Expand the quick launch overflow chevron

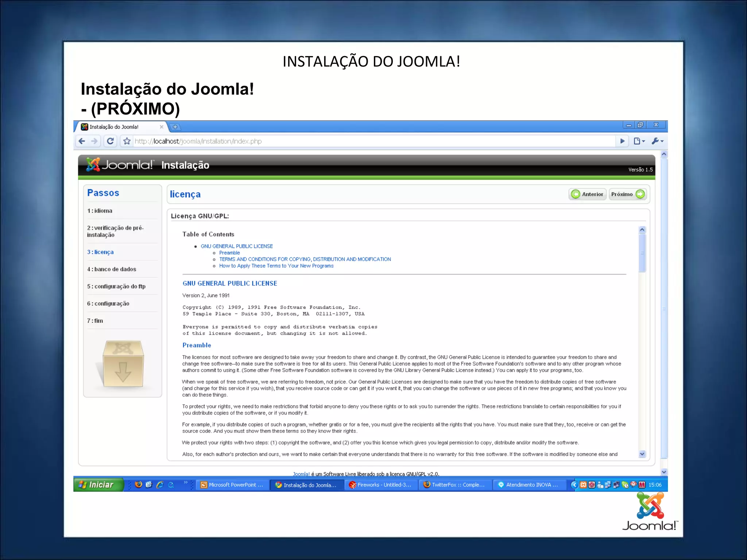click(186, 482)
